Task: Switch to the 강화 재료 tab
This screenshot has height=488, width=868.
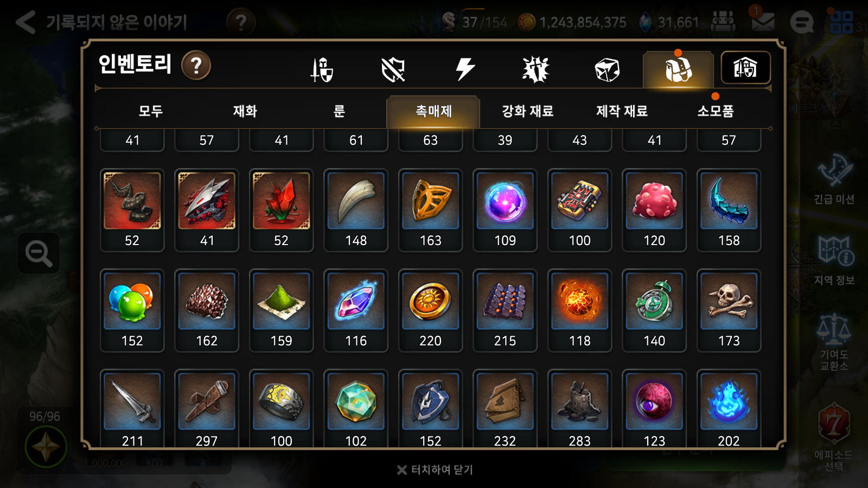Action: tap(527, 111)
